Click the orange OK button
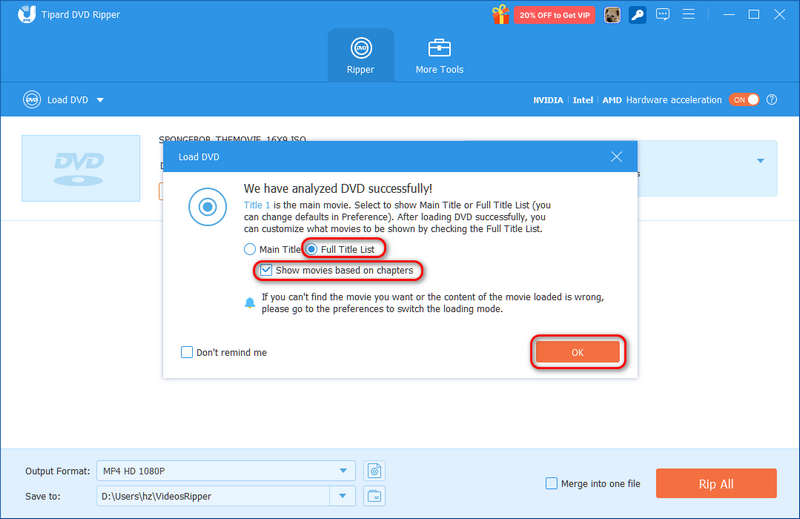Viewport: 800px width, 519px height. [x=577, y=352]
